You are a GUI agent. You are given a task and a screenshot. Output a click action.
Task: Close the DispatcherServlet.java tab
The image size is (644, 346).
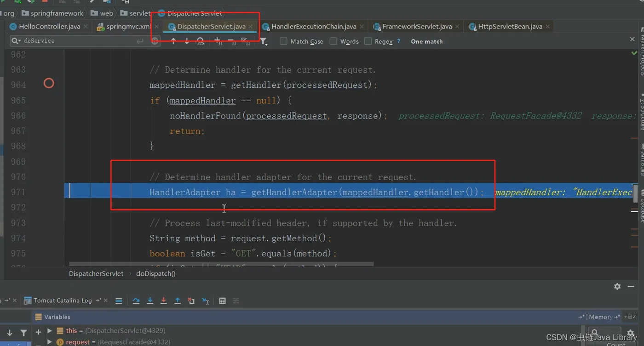(x=251, y=27)
